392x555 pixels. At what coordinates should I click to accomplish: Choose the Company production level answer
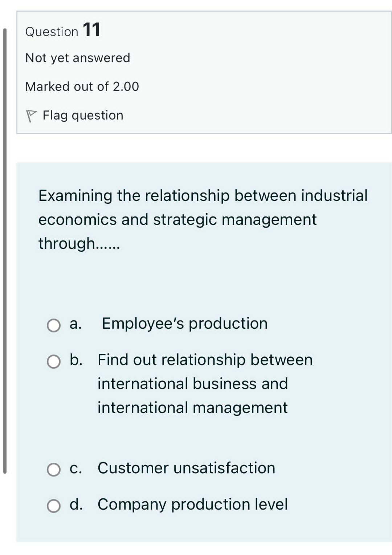[192, 505]
